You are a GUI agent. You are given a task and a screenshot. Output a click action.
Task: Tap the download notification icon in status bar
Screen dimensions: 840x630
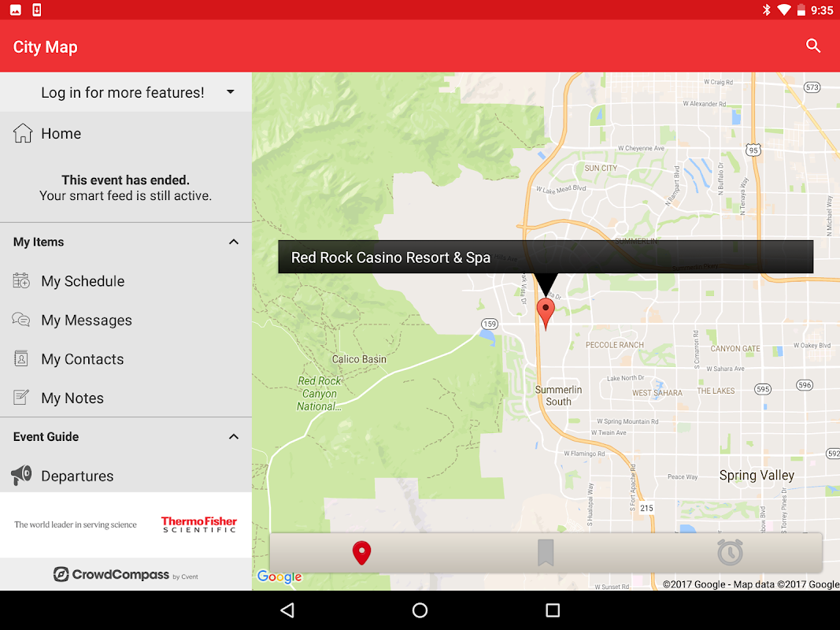[37, 9]
